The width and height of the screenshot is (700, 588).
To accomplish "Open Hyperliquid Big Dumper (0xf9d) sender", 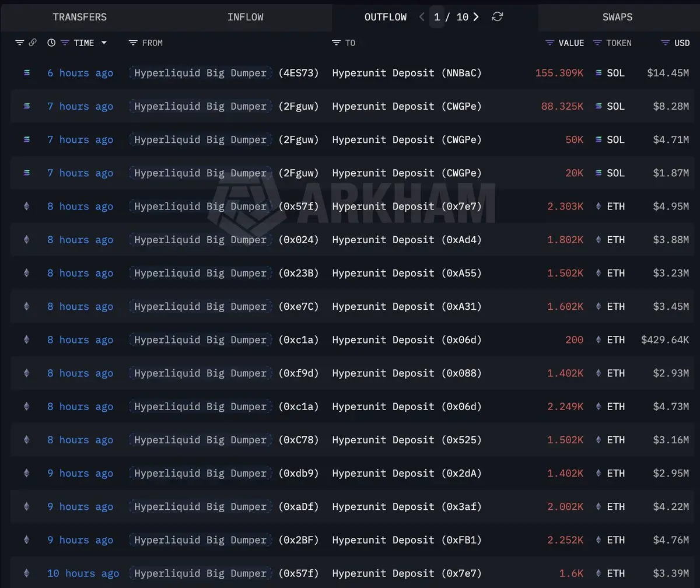I will (x=224, y=373).
